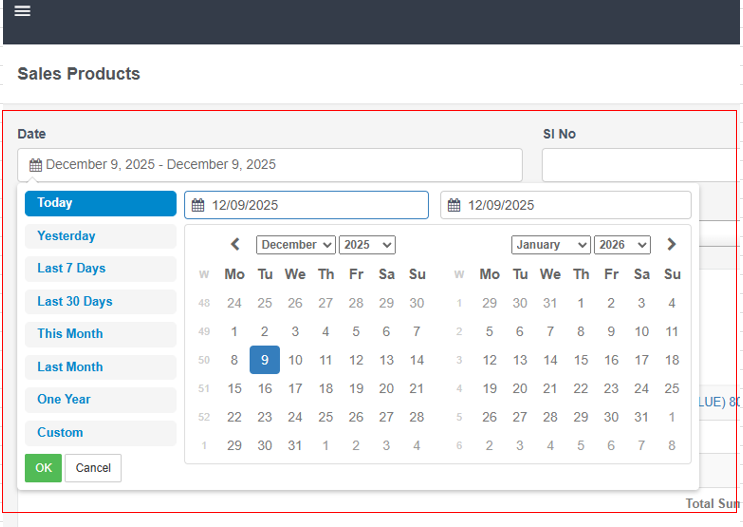Select the One Year range

point(100,400)
